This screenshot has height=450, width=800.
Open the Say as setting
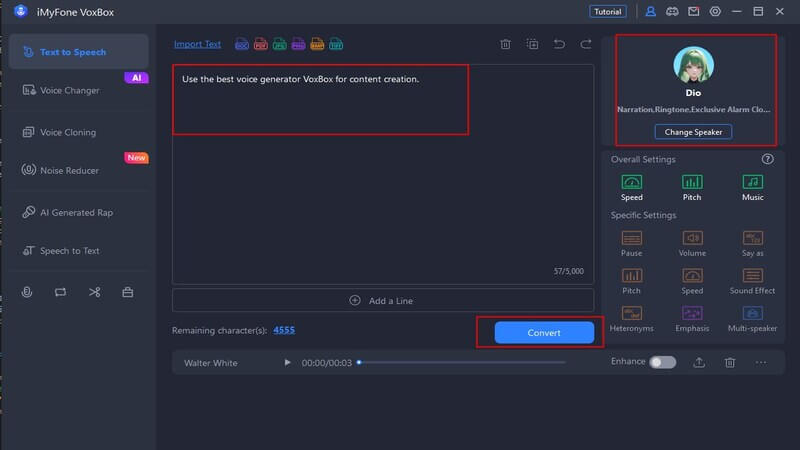[753, 243]
